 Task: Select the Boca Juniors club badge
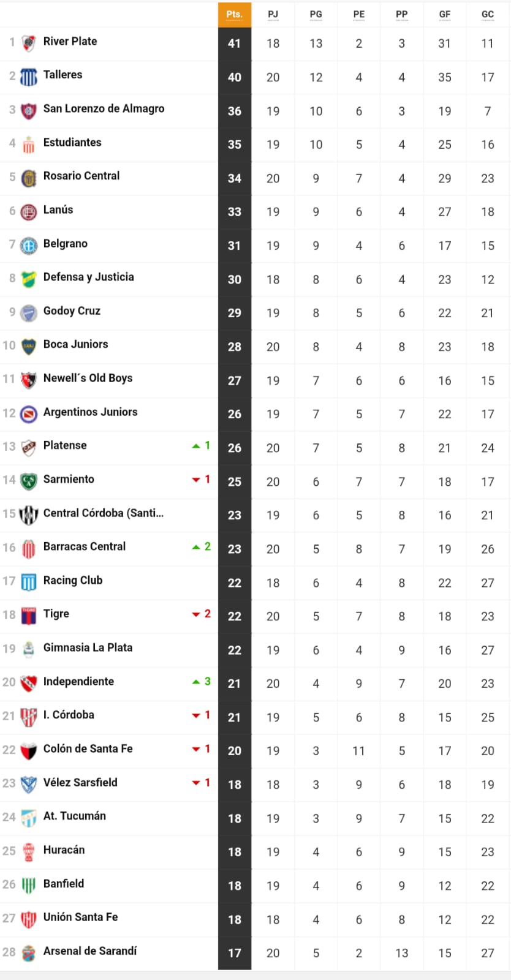point(29,344)
